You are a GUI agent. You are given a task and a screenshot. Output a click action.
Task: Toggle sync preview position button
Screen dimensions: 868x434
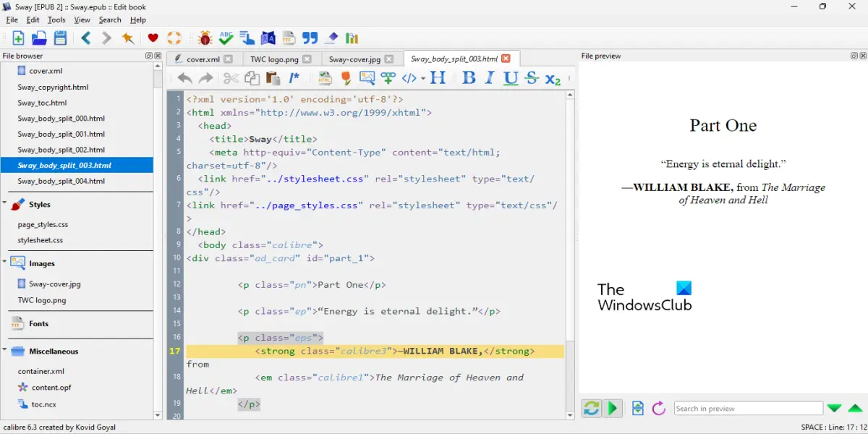tap(612, 409)
